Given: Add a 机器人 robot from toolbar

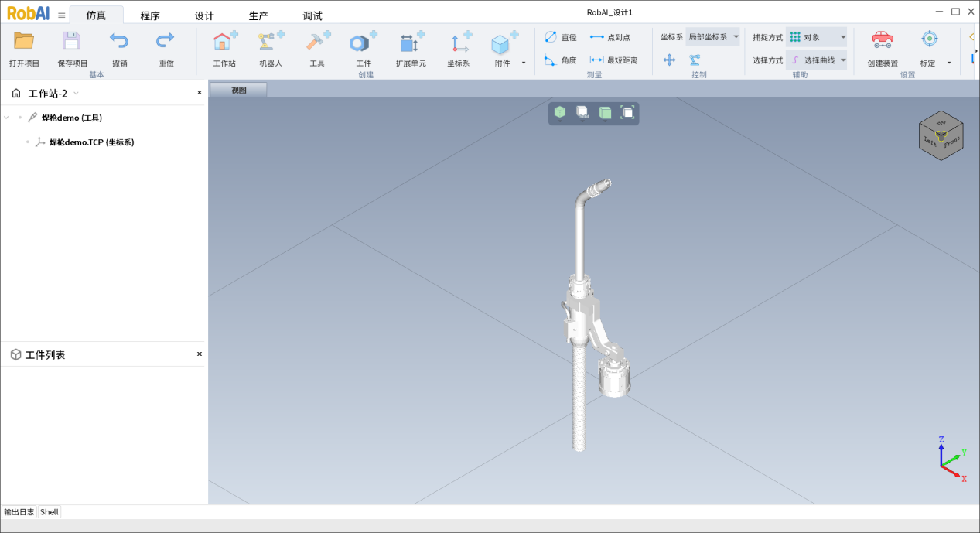Looking at the screenshot, I should [x=271, y=41].
